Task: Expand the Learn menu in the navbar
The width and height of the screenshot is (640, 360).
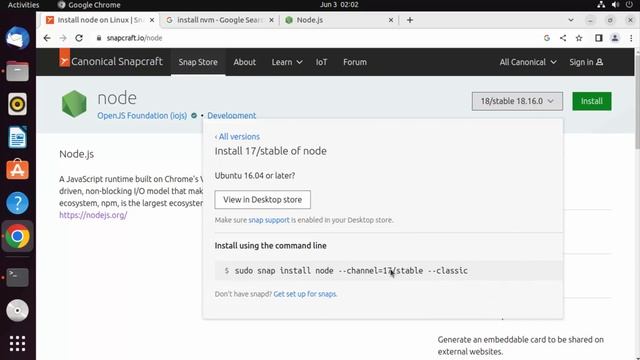Action: (287, 62)
